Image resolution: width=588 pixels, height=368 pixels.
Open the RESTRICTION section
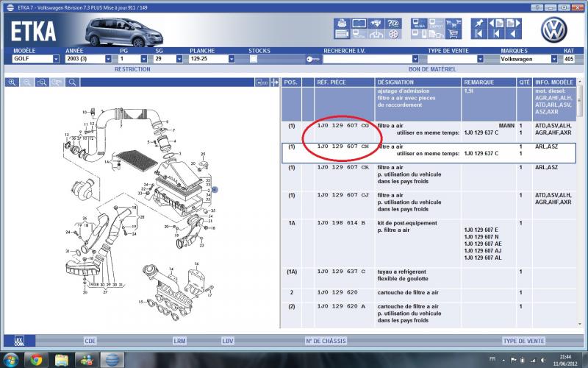[132, 69]
